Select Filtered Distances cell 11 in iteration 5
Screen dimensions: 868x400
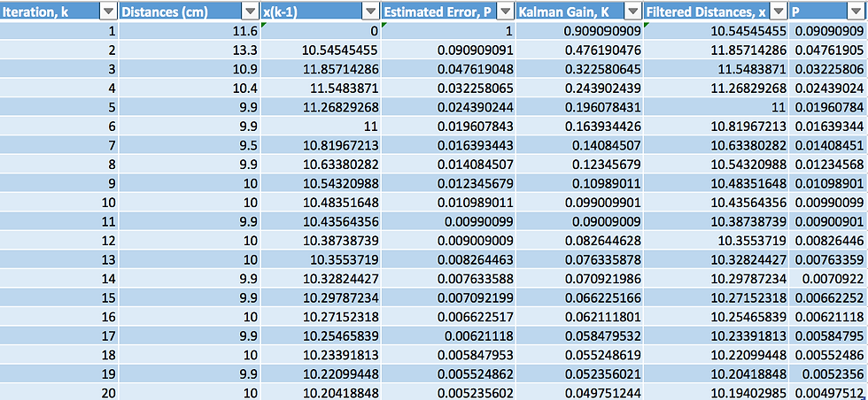pyautogui.click(x=716, y=107)
